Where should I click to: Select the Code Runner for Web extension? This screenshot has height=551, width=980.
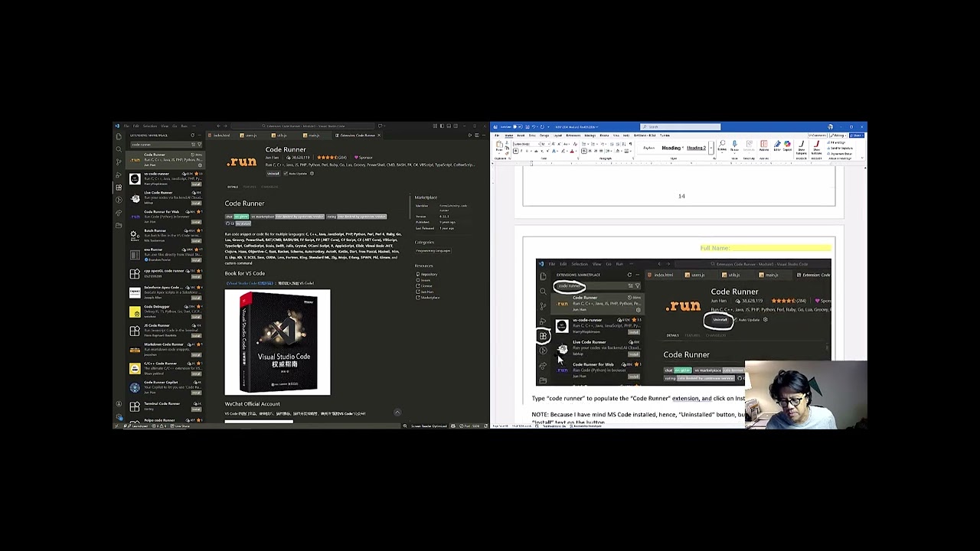coord(165,216)
